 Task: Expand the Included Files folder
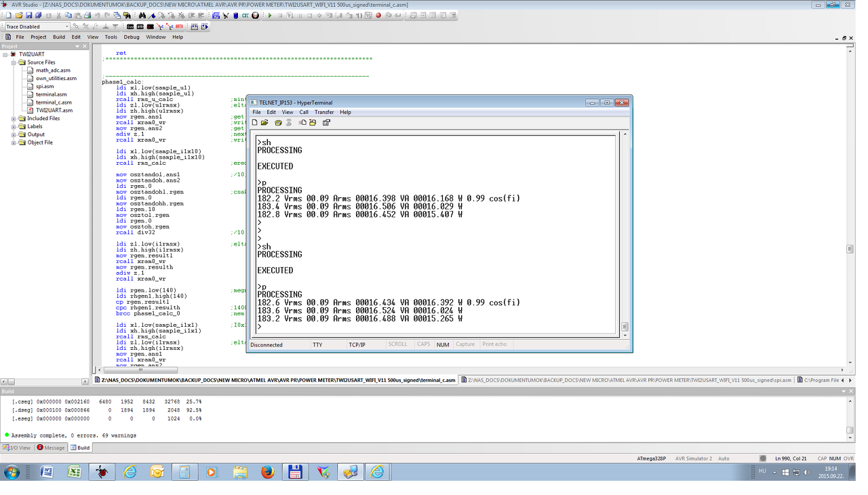14,119
